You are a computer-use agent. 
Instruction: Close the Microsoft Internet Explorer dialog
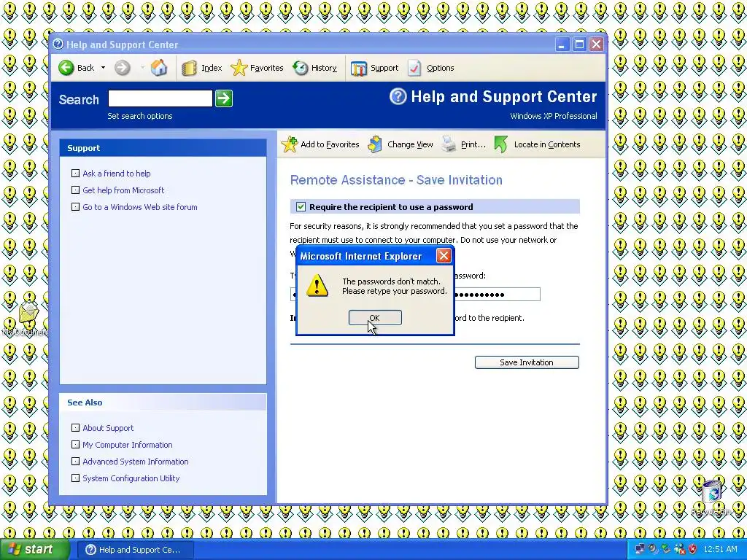point(444,256)
